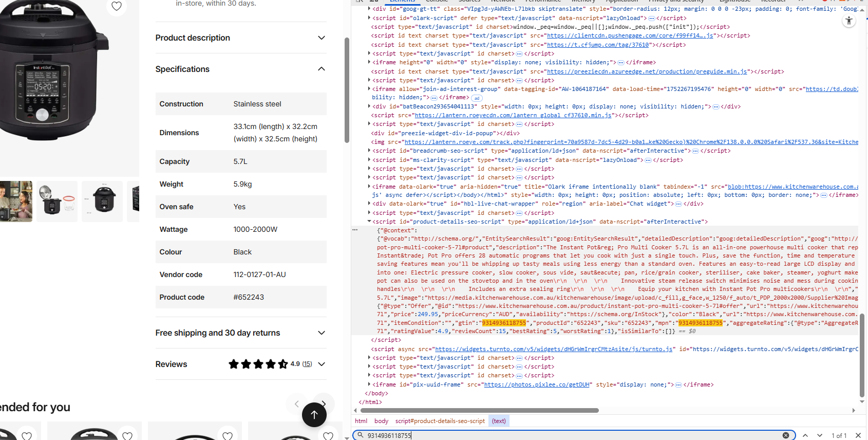
Task: Expand the olark-script collapsed ellipsis
Action: pyautogui.click(x=652, y=18)
